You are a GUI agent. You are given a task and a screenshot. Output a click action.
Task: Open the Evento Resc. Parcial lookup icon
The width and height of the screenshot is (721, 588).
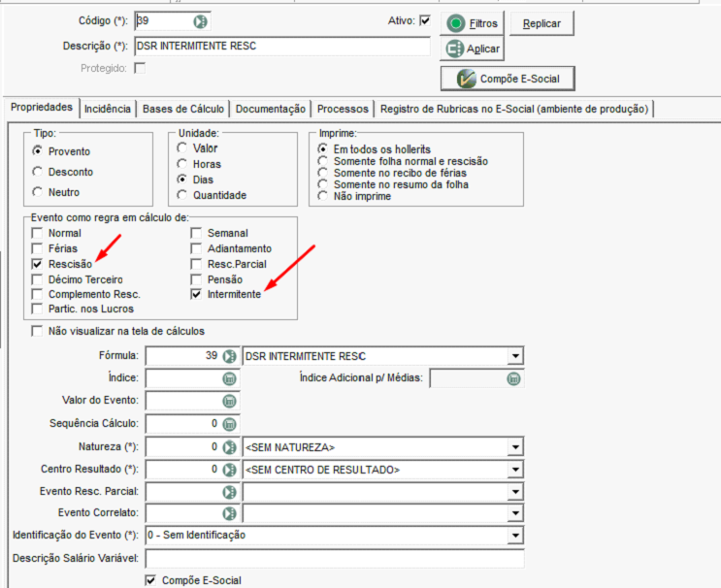(x=229, y=492)
